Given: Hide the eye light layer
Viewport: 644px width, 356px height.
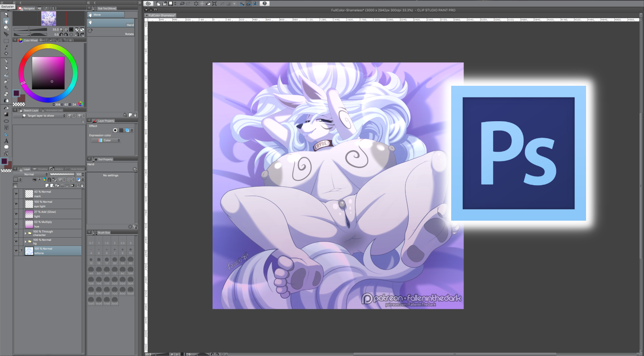Looking at the screenshot, I should pos(16,204).
